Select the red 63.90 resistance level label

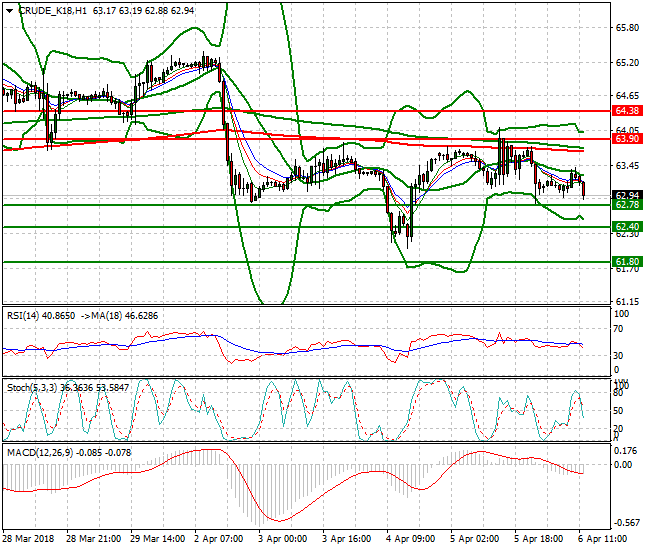(x=627, y=139)
